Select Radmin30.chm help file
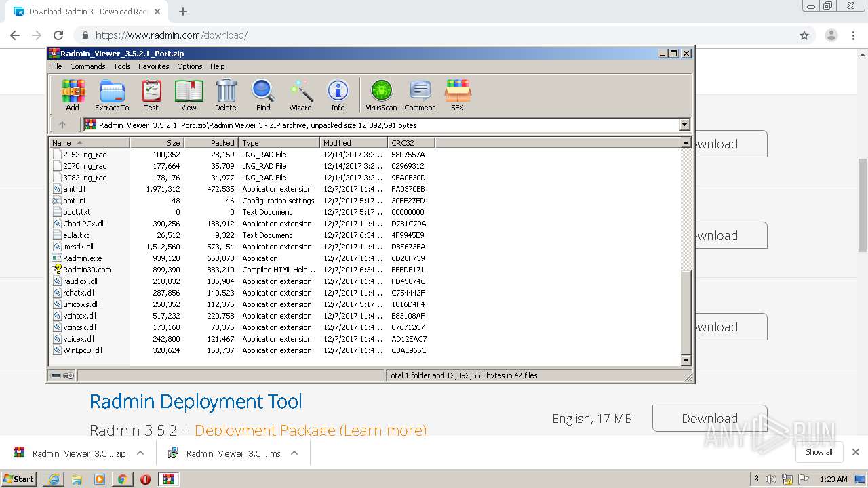 pyautogui.click(x=87, y=270)
